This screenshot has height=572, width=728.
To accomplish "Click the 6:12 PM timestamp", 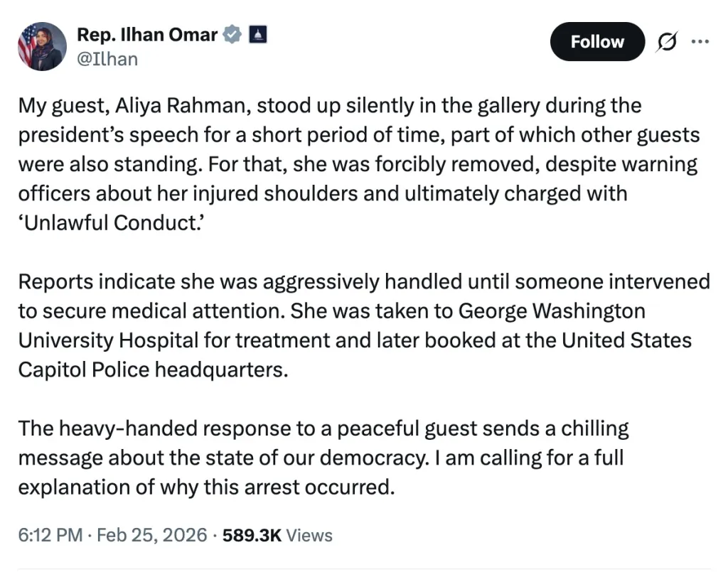I will point(48,535).
